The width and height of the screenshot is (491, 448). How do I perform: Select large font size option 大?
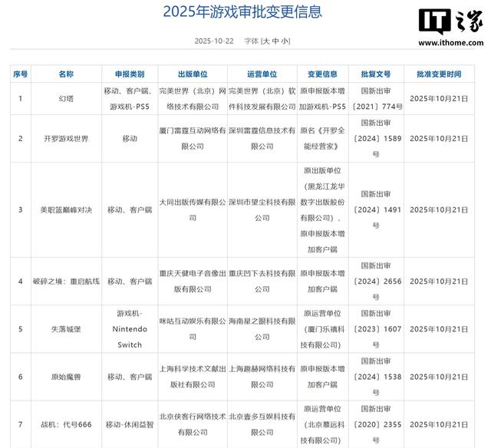(265, 41)
